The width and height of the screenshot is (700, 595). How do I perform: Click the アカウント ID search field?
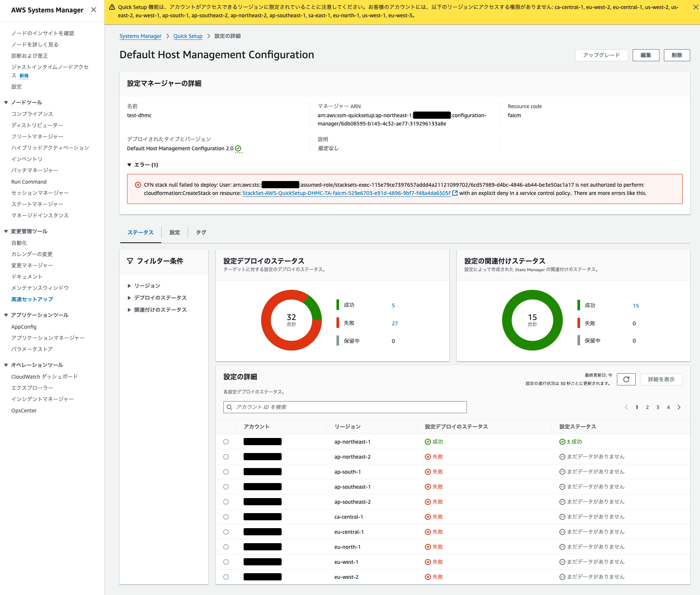pyautogui.click(x=345, y=407)
